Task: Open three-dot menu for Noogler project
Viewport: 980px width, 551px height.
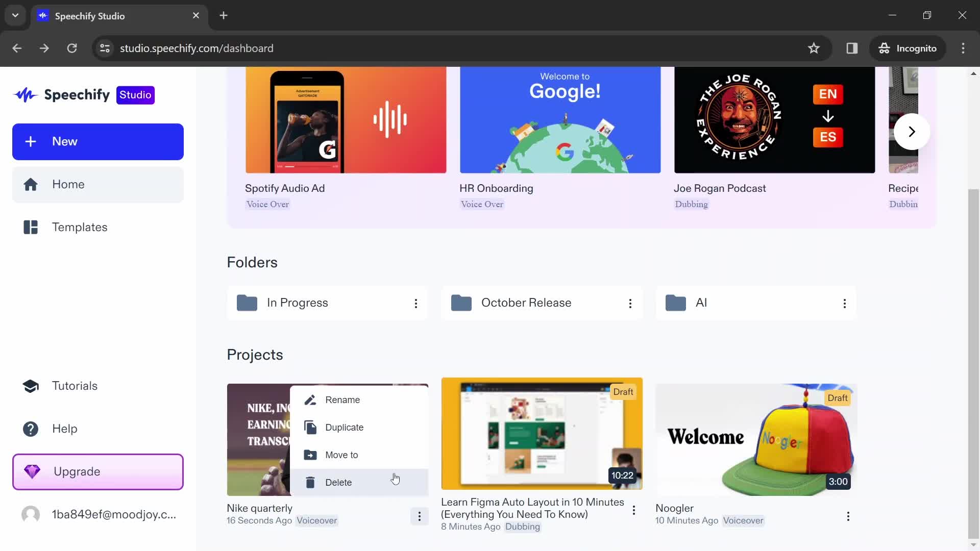Action: tap(848, 517)
